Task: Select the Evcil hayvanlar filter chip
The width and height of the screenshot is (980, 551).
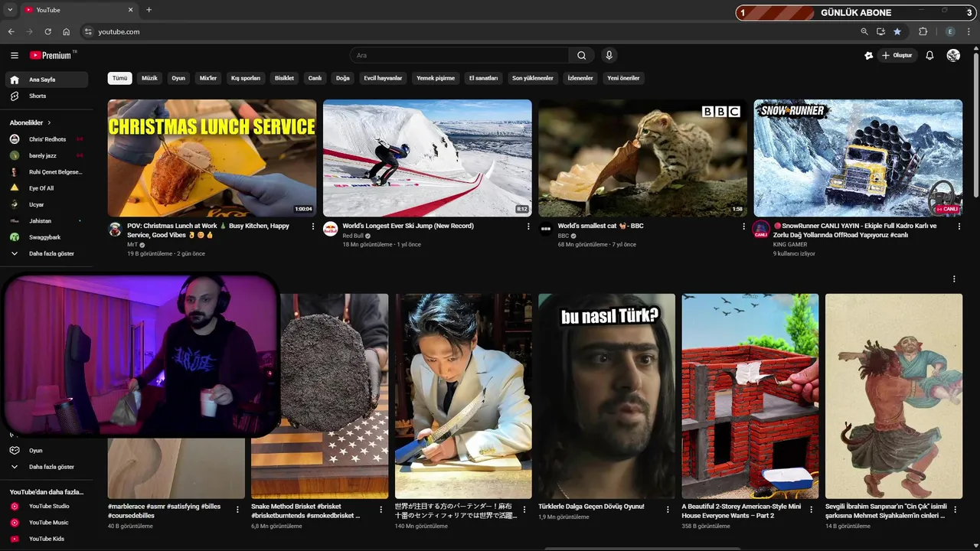Action: click(383, 78)
